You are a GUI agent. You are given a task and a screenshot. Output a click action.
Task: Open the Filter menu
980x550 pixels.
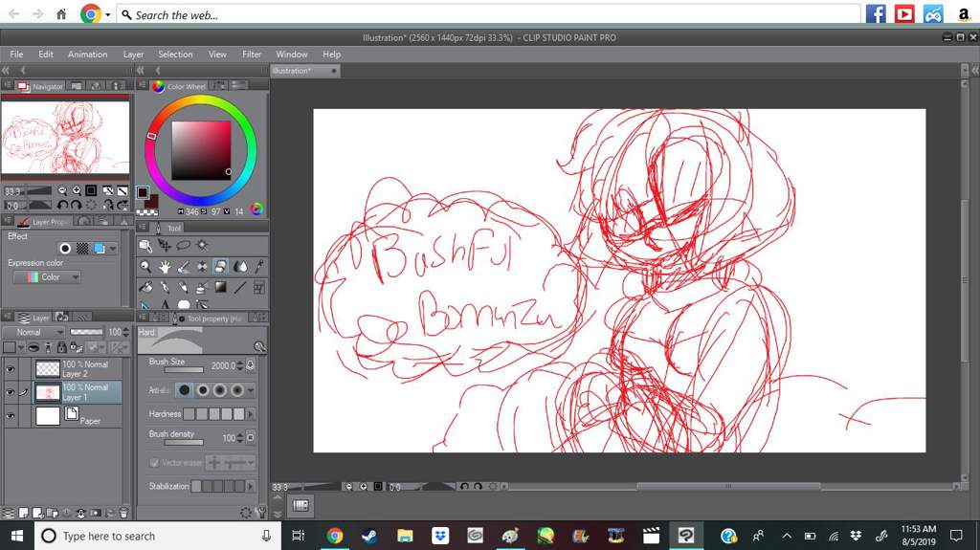tap(252, 55)
